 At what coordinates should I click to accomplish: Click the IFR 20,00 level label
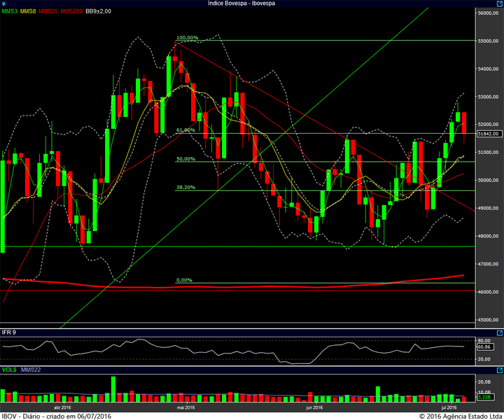pyautogui.click(x=484, y=359)
